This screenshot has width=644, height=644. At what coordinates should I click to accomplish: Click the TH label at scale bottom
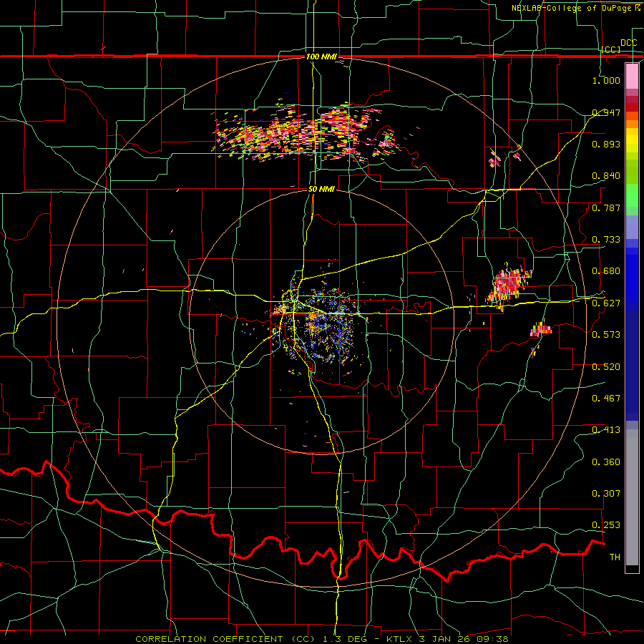[x=615, y=557]
